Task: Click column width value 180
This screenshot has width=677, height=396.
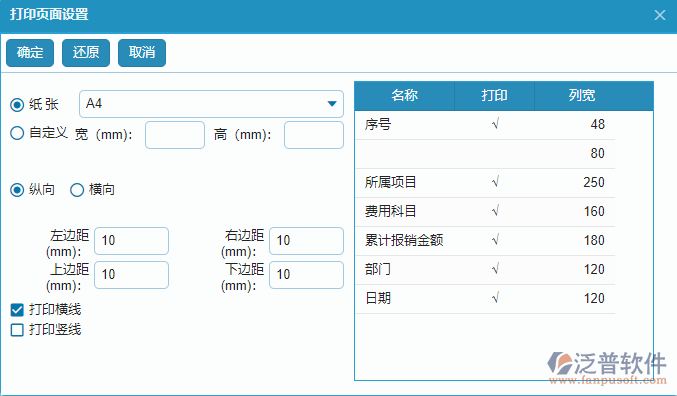Action: pyautogui.click(x=594, y=240)
